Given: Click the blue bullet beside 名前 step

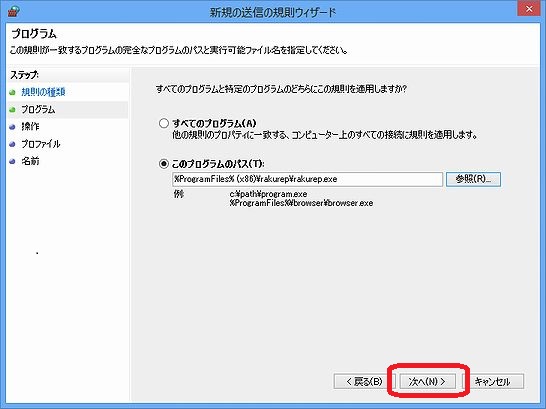Looking at the screenshot, I should point(13,162).
